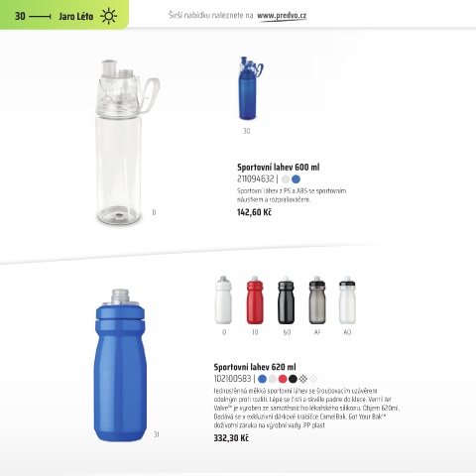Select the white bottle thumbnail labeled 0
The width and height of the screenshot is (476, 476).
[223, 300]
